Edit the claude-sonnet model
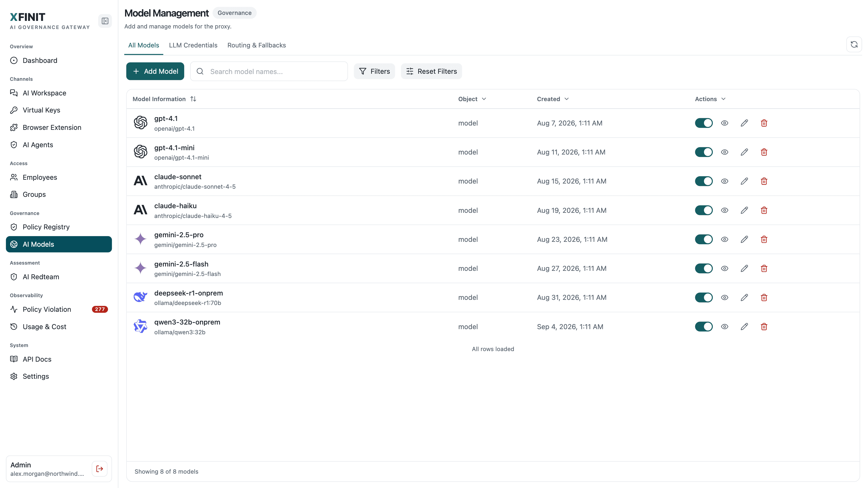 [x=744, y=181]
